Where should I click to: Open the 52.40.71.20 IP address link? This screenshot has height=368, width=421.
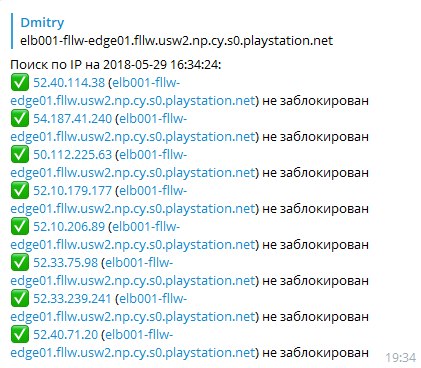[x=65, y=334]
